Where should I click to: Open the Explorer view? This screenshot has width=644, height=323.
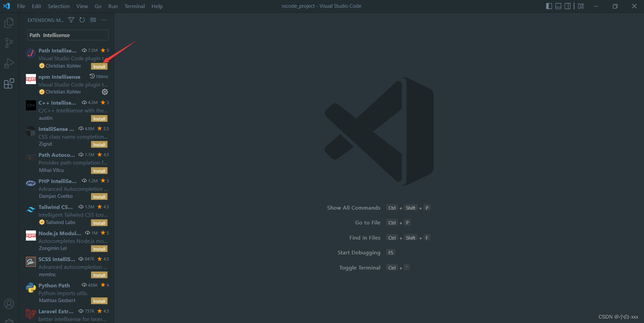pyautogui.click(x=9, y=23)
